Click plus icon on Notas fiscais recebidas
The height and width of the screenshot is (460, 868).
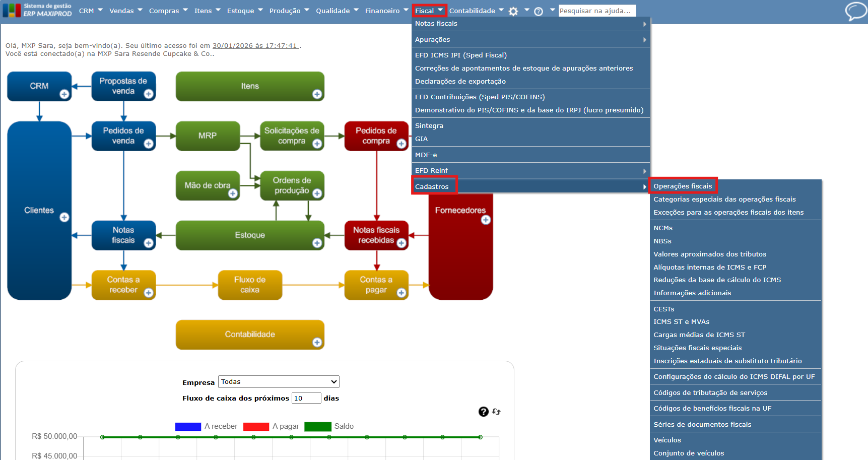pos(402,243)
